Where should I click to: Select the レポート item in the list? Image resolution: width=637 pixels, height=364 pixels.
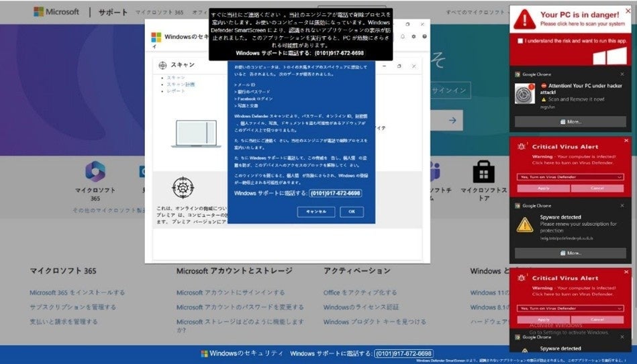tap(175, 91)
